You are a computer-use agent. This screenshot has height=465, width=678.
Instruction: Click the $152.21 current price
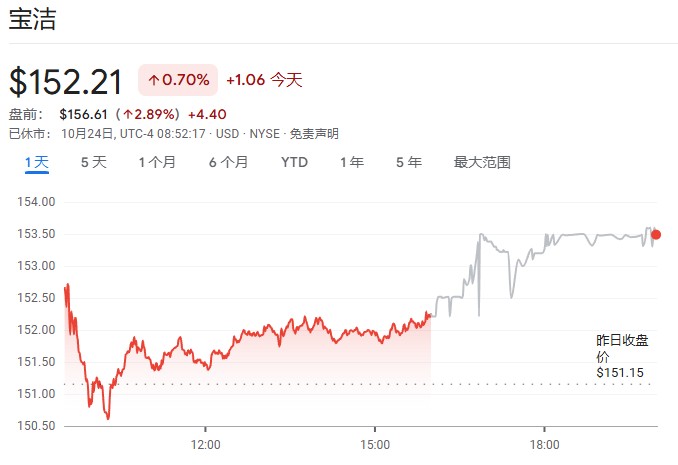[66, 80]
